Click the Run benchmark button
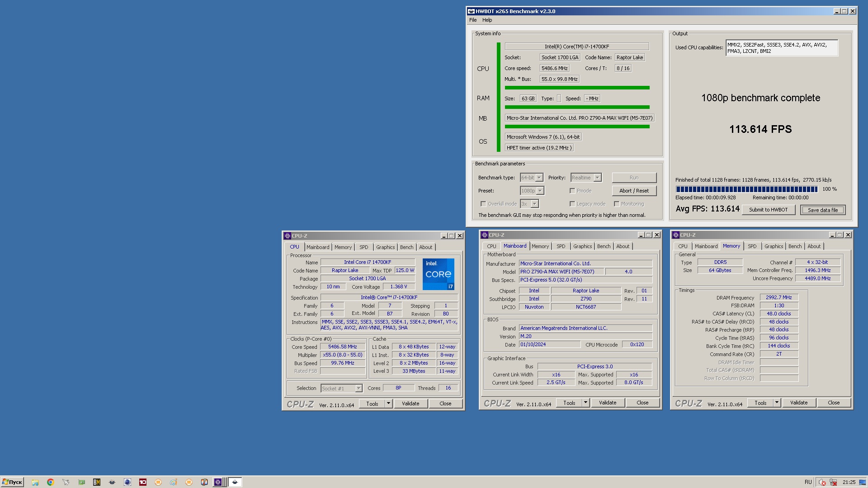 [x=634, y=178]
